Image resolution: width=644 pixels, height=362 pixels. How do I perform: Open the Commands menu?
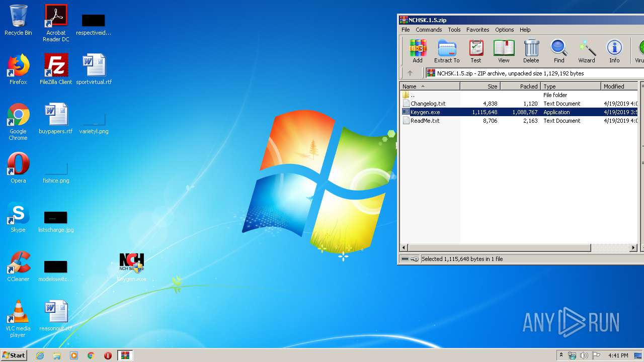[429, 30]
